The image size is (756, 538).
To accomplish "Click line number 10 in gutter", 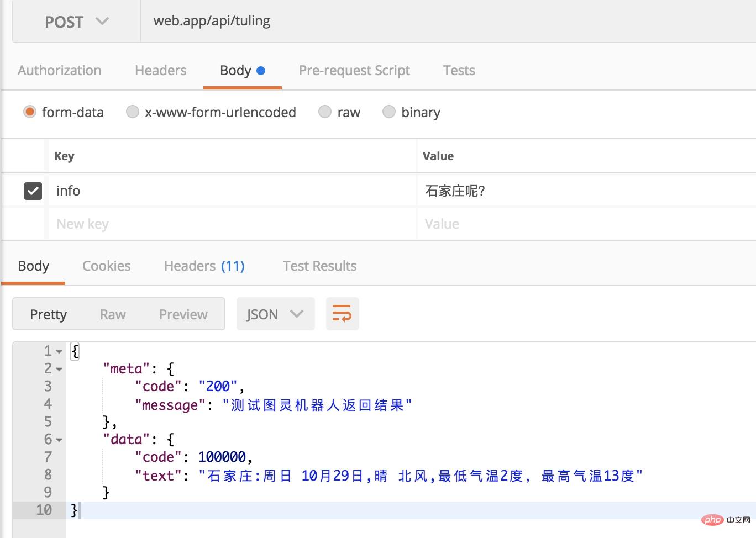I will point(44,510).
